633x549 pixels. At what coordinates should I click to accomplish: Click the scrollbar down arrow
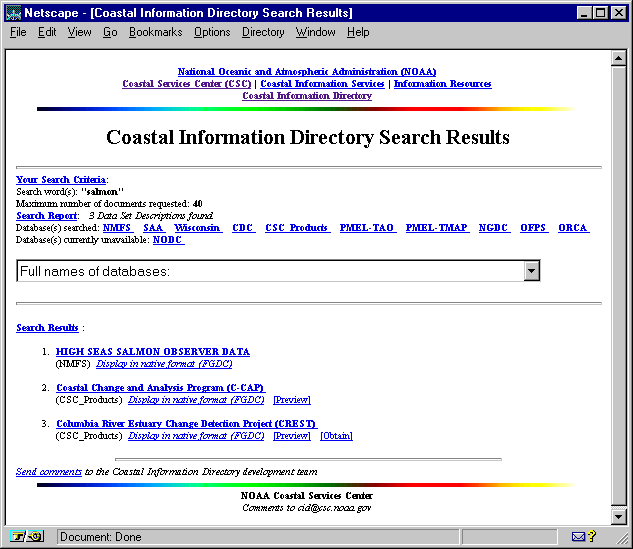coord(618,516)
